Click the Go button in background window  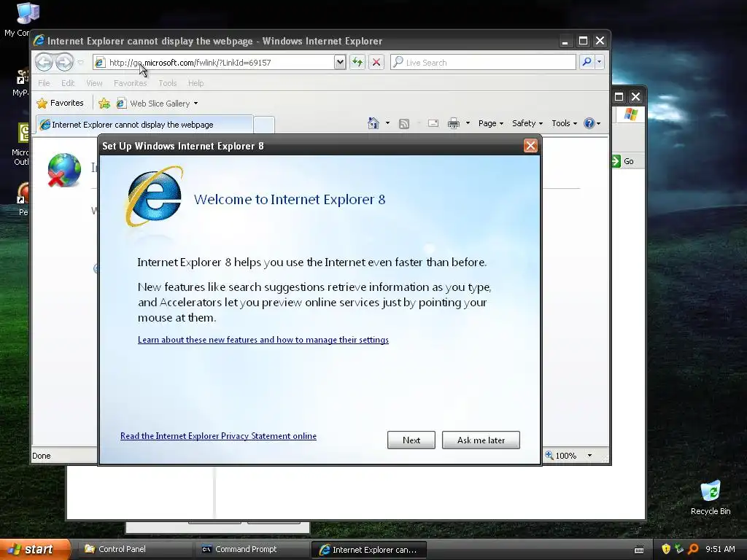point(623,161)
